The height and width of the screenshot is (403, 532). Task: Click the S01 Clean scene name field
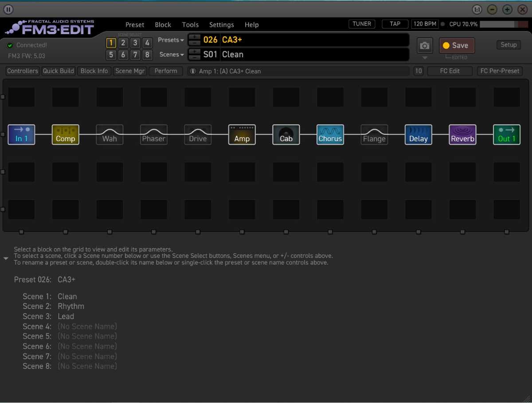[x=314, y=55]
